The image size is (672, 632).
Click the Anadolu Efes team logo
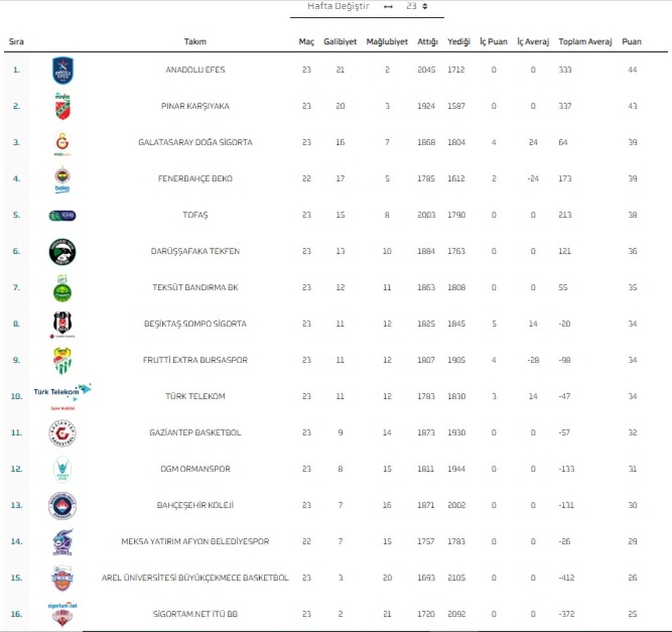63,70
